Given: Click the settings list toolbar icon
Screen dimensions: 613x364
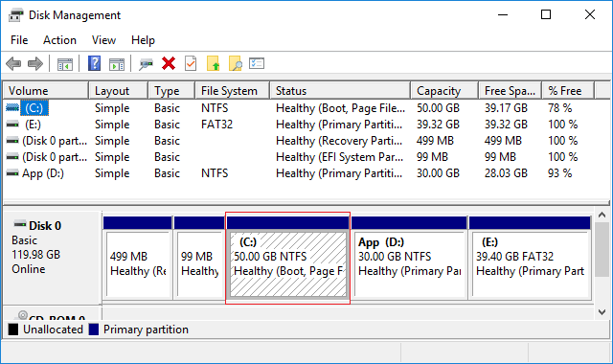Looking at the screenshot, I should (x=257, y=63).
